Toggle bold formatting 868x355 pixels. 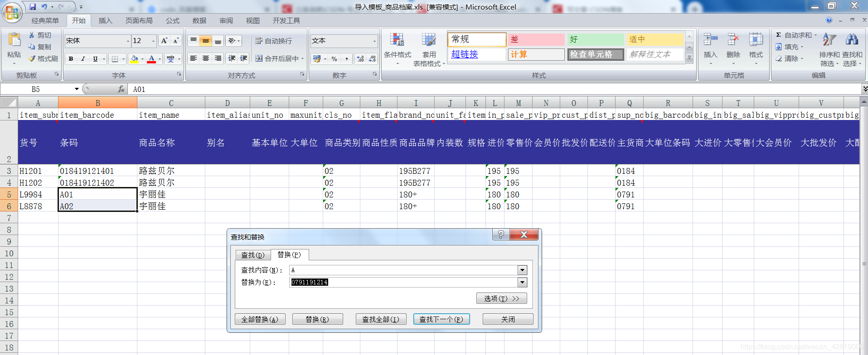(x=71, y=59)
